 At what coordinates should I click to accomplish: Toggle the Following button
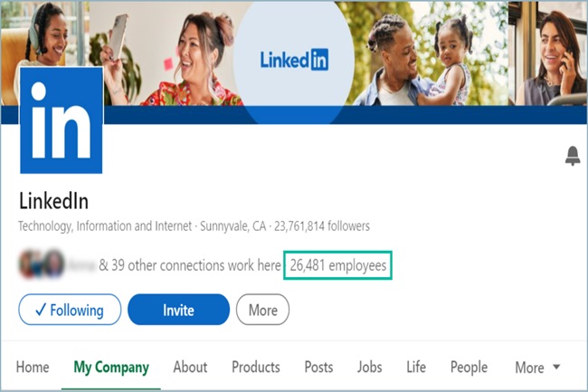(x=70, y=310)
